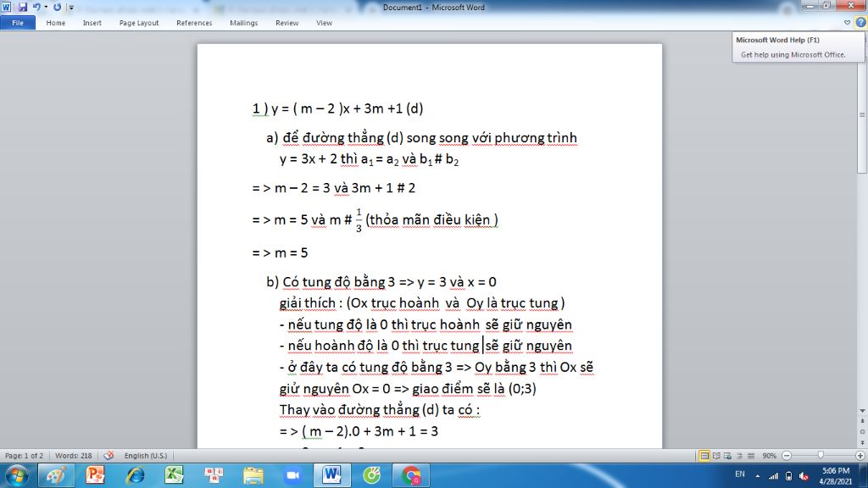
Task: Open Zoom from the taskbar
Action: click(x=292, y=475)
